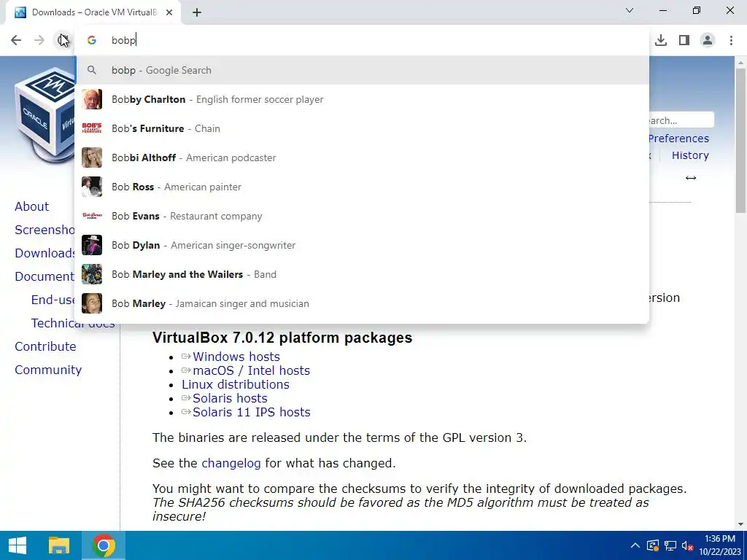Open the macOS / Intel hosts link

(251, 370)
